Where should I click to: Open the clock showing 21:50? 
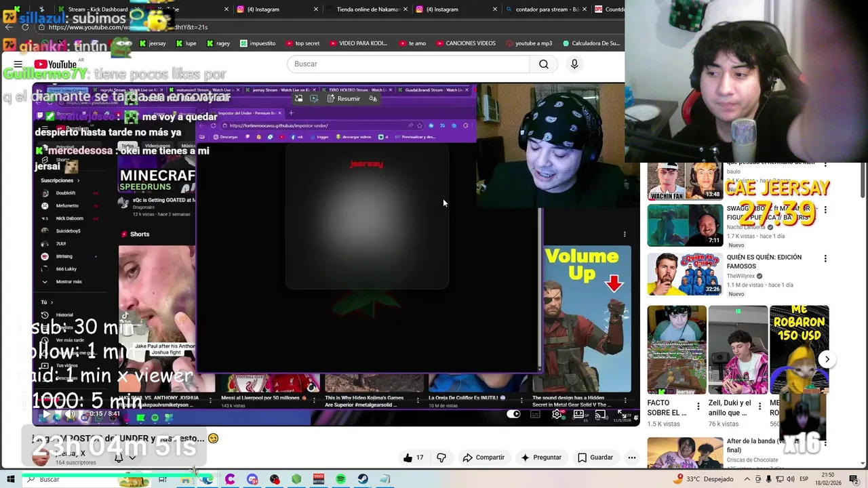(x=828, y=479)
